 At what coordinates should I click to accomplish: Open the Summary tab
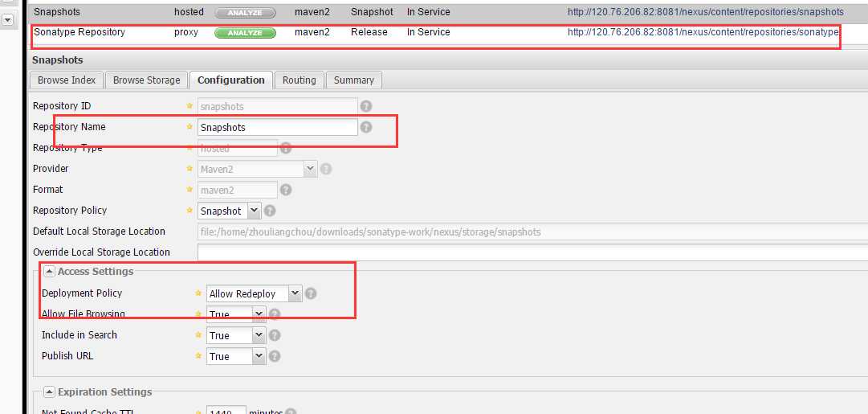point(354,80)
